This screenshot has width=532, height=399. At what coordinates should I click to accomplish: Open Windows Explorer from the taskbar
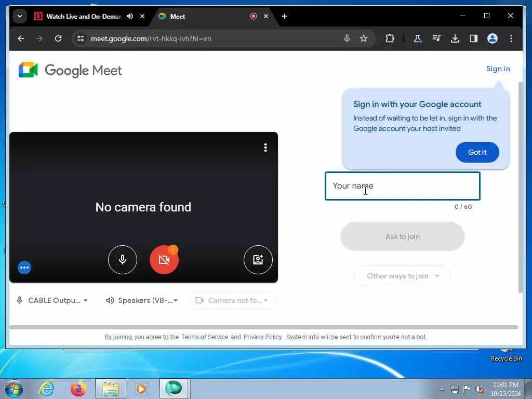click(x=111, y=389)
